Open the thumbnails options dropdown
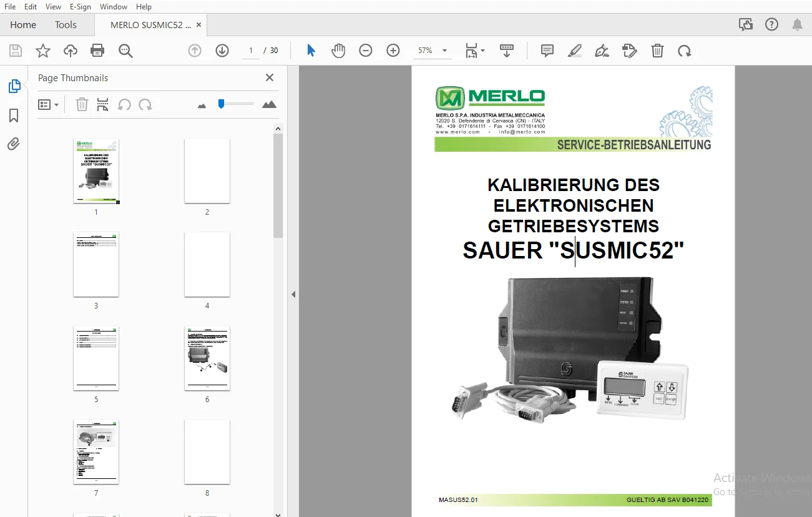Screen dimensions: 812x517 pos(48,104)
